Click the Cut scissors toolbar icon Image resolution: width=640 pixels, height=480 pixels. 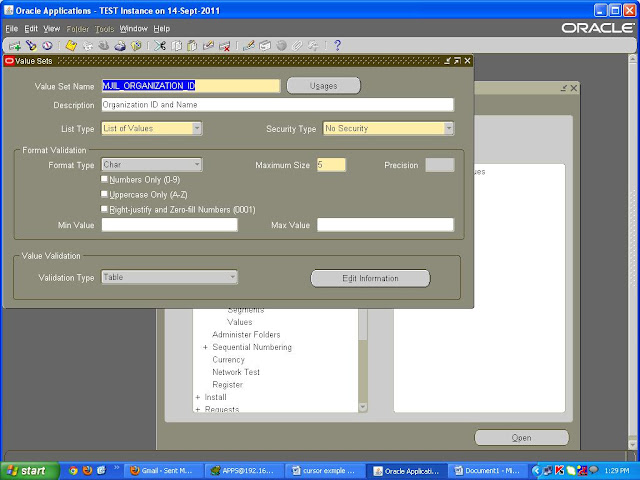pyautogui.click(x=160, y=46)
